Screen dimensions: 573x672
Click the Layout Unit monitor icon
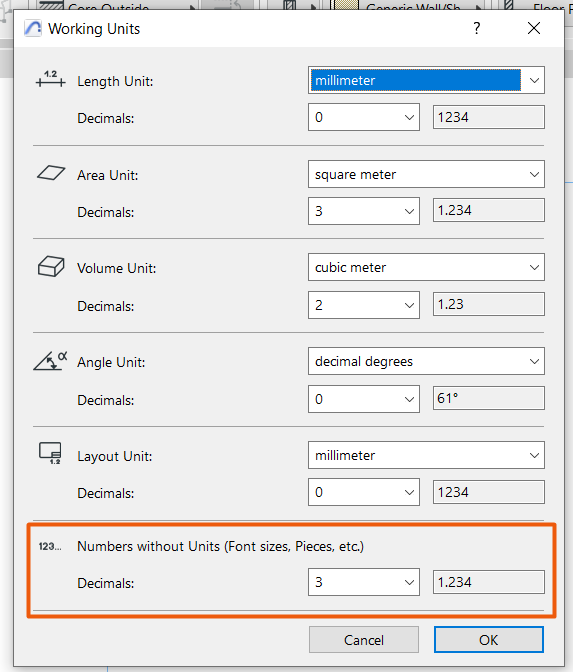(51, 453)
